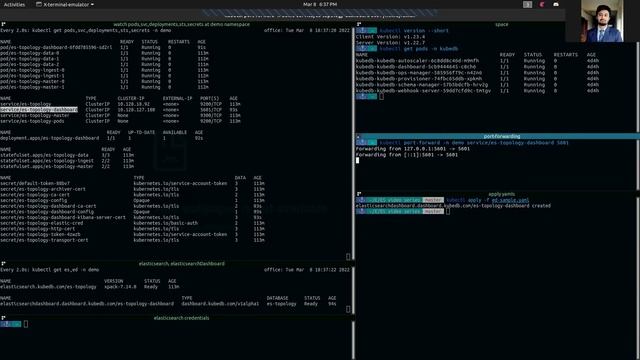Click the elasticsearch.kubedb.com/es-topology row
The image size is (640, 360).
pyautogui.click(x=90, y=287)
